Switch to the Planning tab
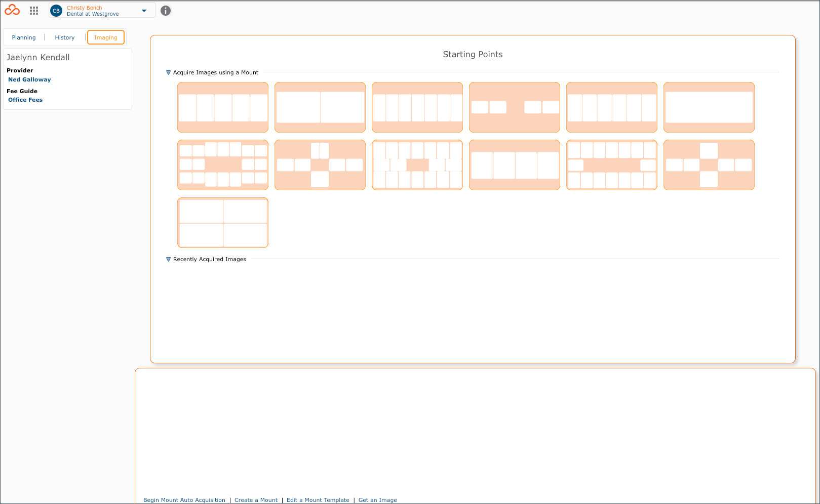The image size is (820, 504). click(x=24, y=37)
